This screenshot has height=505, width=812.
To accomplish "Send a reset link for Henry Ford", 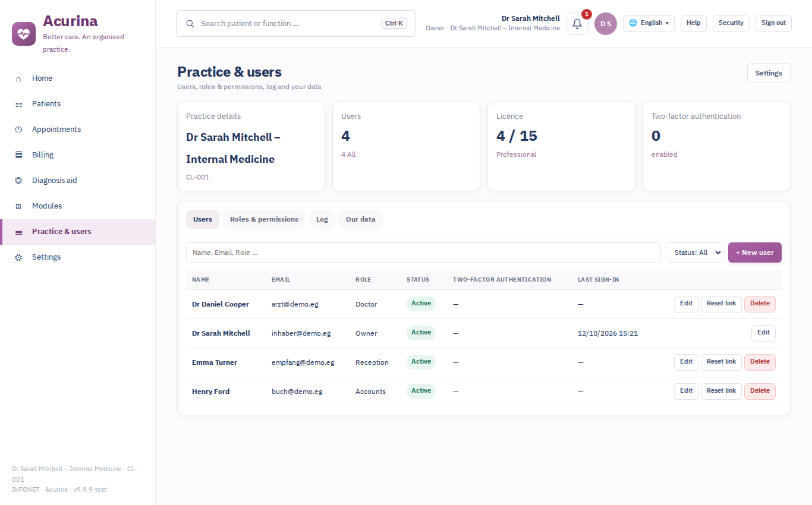I will 722,391.
